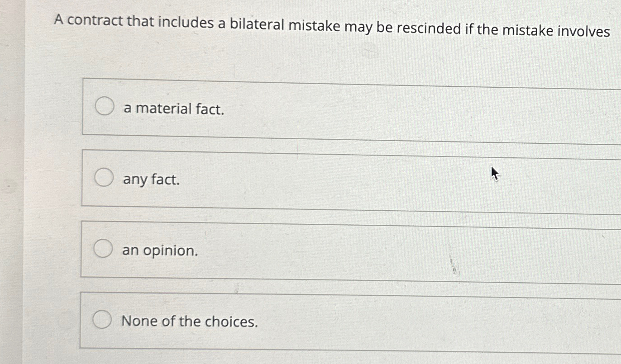Select the radio button for 'an opinion.'
Viewport: 621px width, 364px height.
(x=104, y=248)
